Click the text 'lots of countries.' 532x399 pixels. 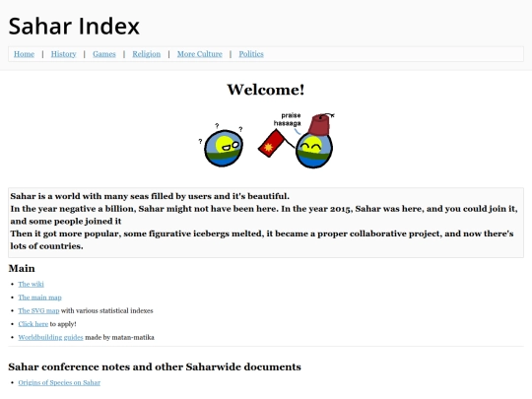pos(46,246)
